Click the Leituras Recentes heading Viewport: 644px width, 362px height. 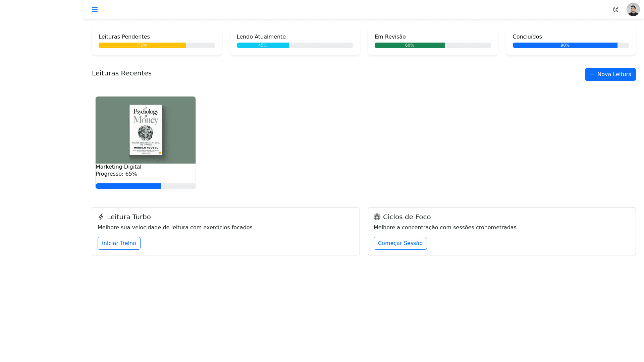click(122, 73)
